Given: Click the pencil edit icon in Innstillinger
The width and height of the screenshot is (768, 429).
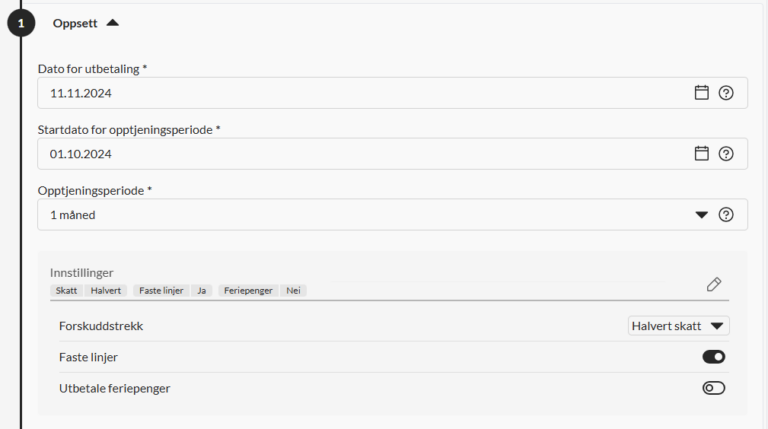Looking at the screenshot, I should [x=714, y=284].
